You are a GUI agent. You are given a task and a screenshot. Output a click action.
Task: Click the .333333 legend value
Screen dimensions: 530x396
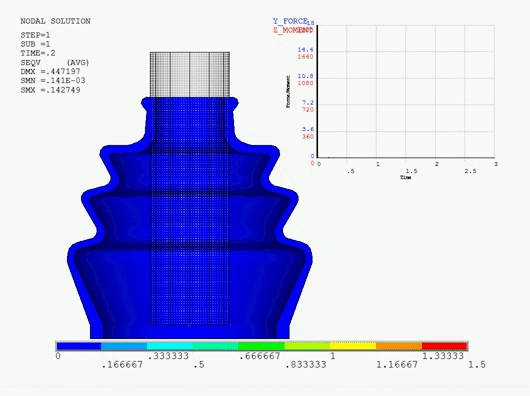pos(168,356)
